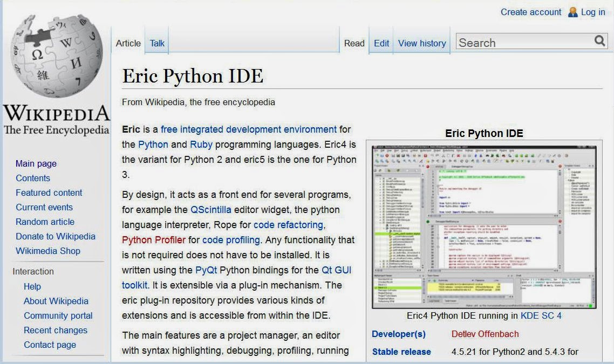Click the Stable release infobox label
The image size is (614, 364).
[x=401, y=352]
